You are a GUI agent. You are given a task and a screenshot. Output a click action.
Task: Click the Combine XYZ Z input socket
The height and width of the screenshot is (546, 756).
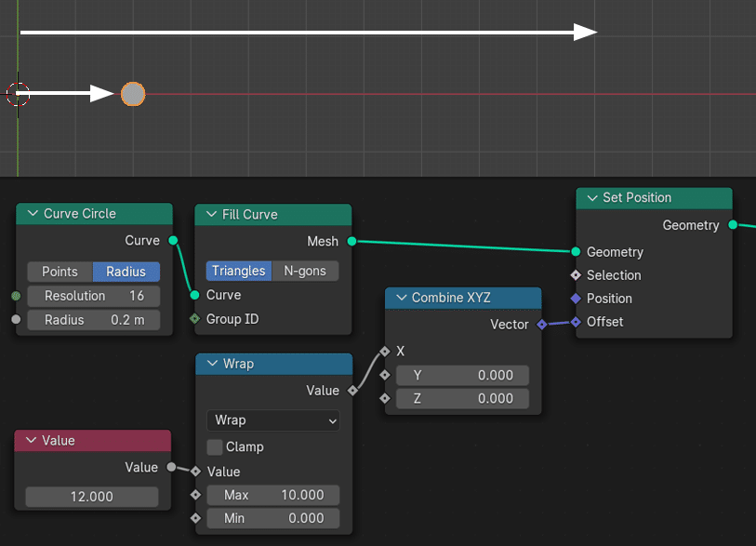tap(385, 398)
